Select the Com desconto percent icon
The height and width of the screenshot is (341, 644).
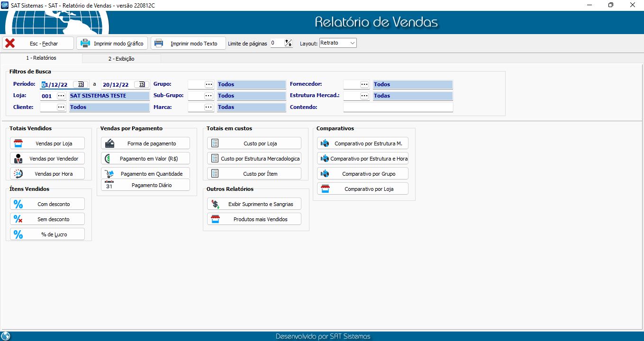pyautogui.click(x=18, y=204)
